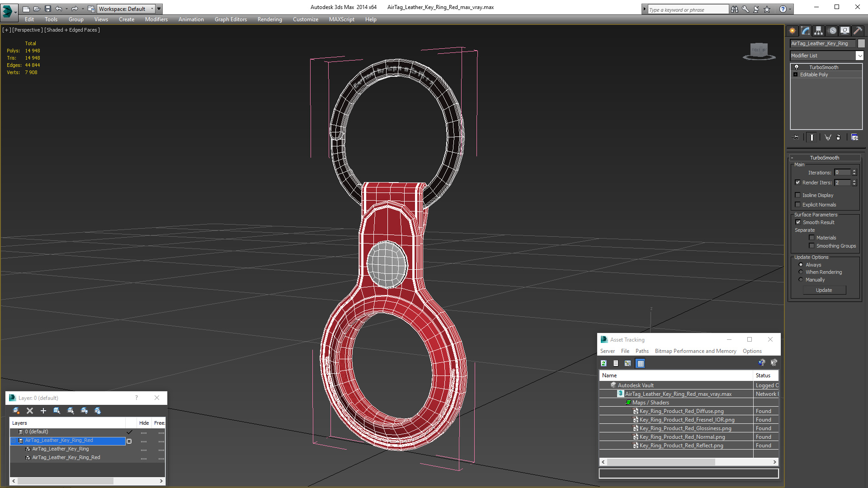Open the help menu dropdown arrow
The height and width of the screenshot is (488, 868).
click(x=790, y=9)
